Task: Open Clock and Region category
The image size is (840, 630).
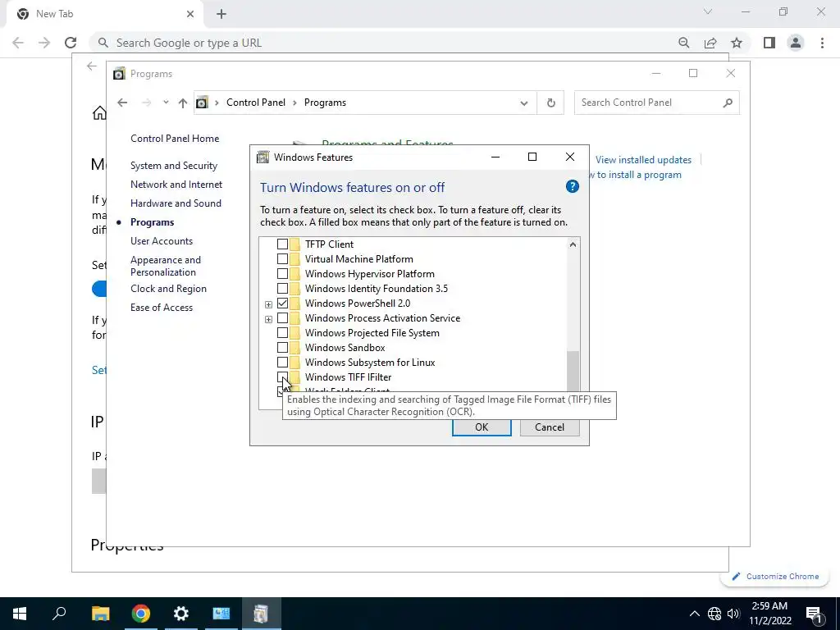Action: tap(168, 289)
